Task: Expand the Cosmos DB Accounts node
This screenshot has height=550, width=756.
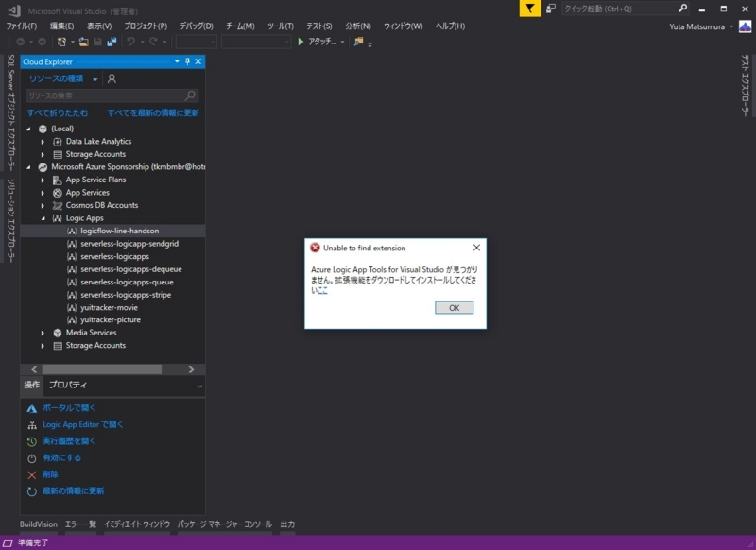Action: [x=43, y=206]
